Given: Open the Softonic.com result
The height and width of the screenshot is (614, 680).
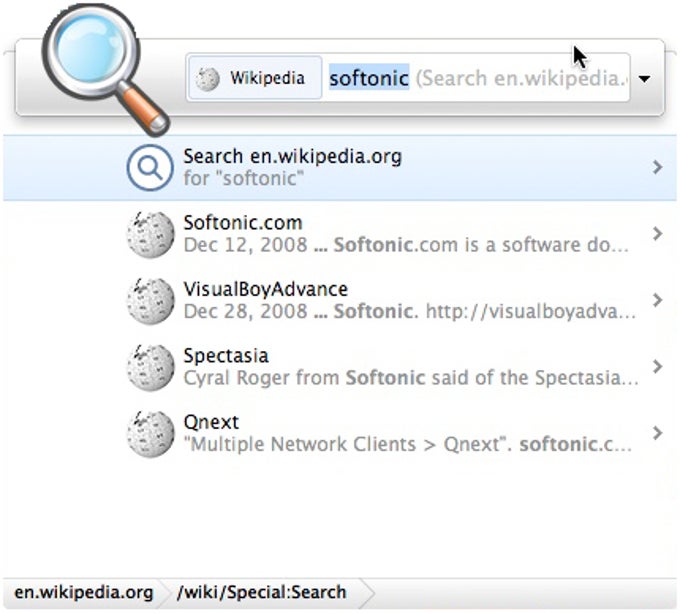Looking at the screenshot, I should tap(340, 234).
